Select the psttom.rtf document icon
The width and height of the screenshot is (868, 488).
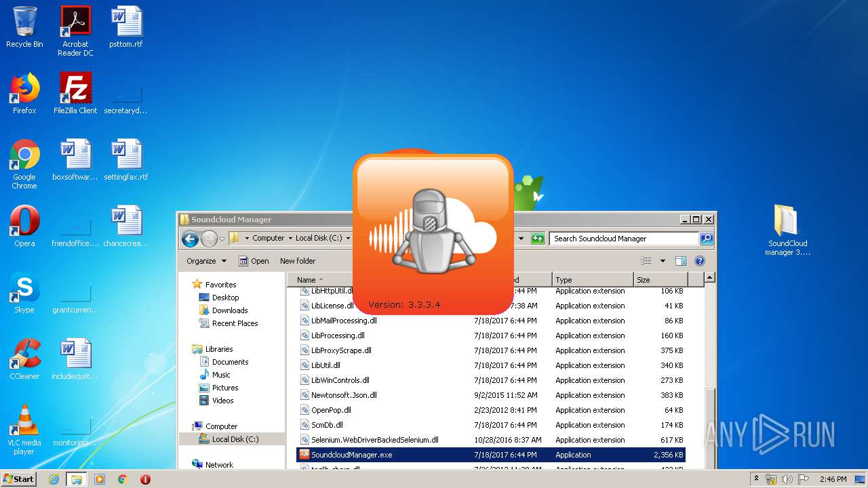pyautogui.click(x=126, y=27)
